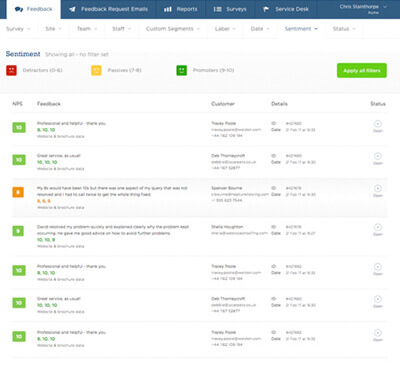Click the Feedback column header
400x368 pixels.
click(x=49, y=104)
